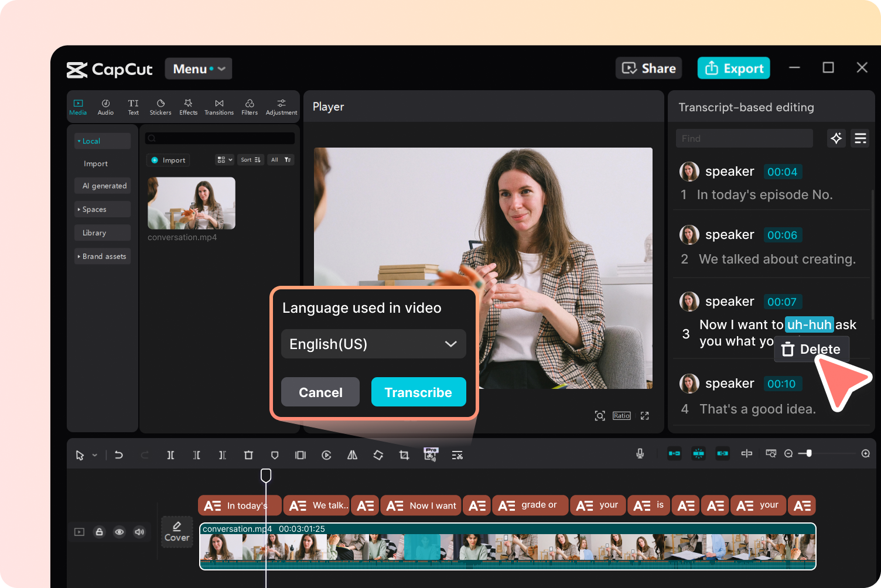Select the conversation.mp4 thumbnail
The image size is (881, 588).
click(192, 203)
